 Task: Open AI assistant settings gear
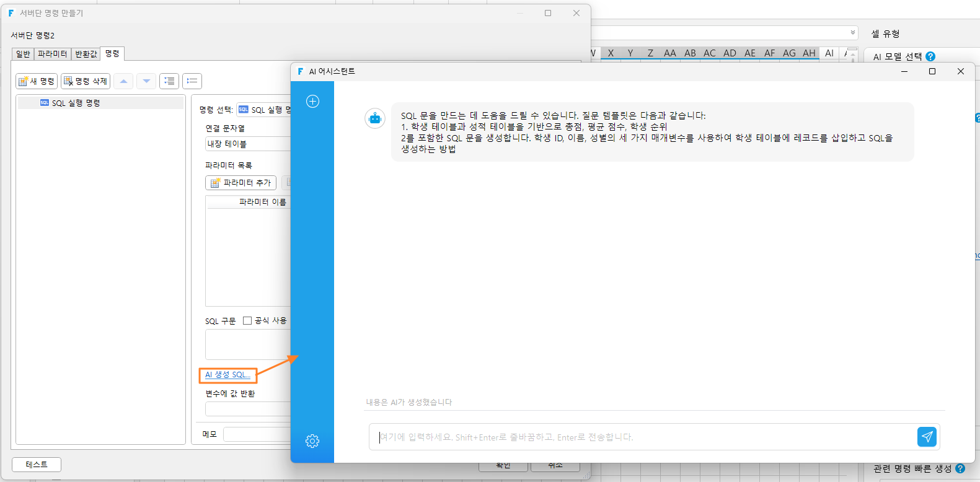(312, 441)
